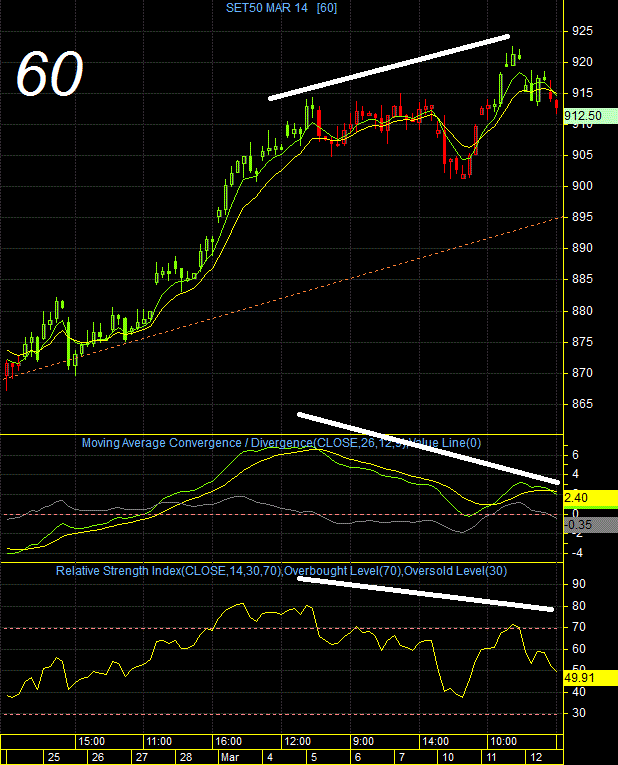The image size is (618, 765).
Task: Click the MACD -4 axis label
Action: click(576, 553)
